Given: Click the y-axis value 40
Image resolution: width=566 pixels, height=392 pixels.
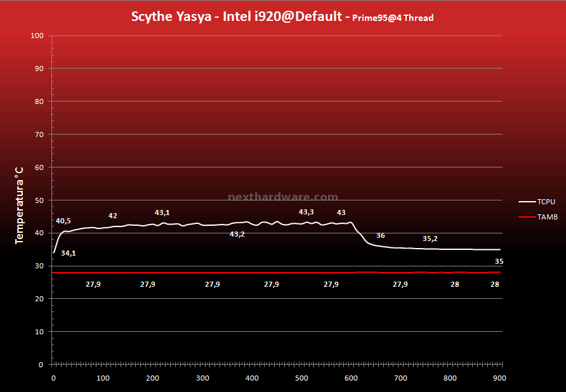Looking at the screenshot, I should tap(39, 233).
